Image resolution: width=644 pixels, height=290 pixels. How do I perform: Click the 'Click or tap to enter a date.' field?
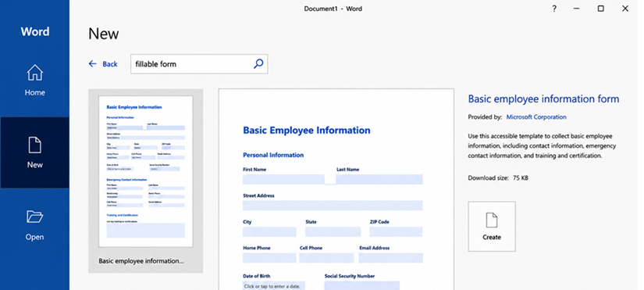273,286
